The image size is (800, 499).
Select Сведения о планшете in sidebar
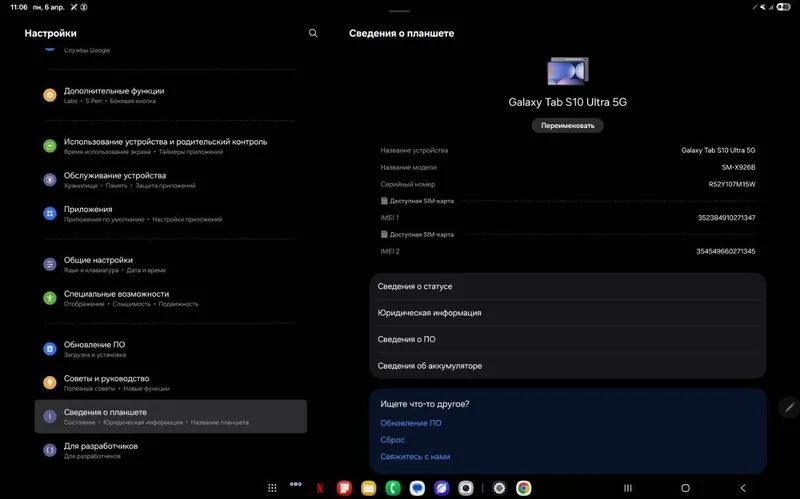click(170, 416)
